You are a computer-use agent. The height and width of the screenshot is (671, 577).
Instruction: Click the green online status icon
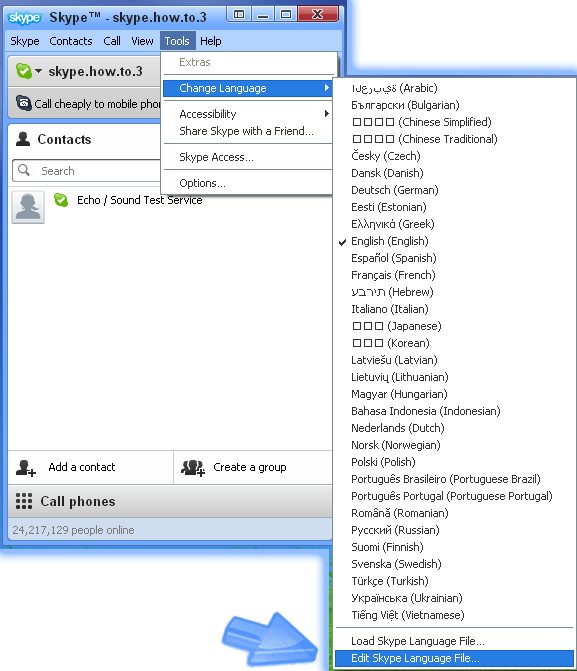(x=24, y=71)
